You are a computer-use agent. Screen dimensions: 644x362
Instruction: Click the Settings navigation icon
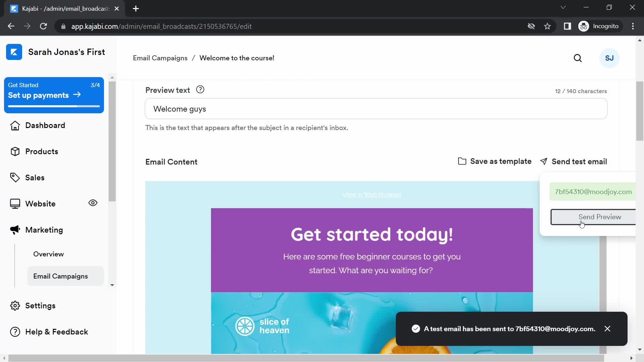[x=15, y=305]
